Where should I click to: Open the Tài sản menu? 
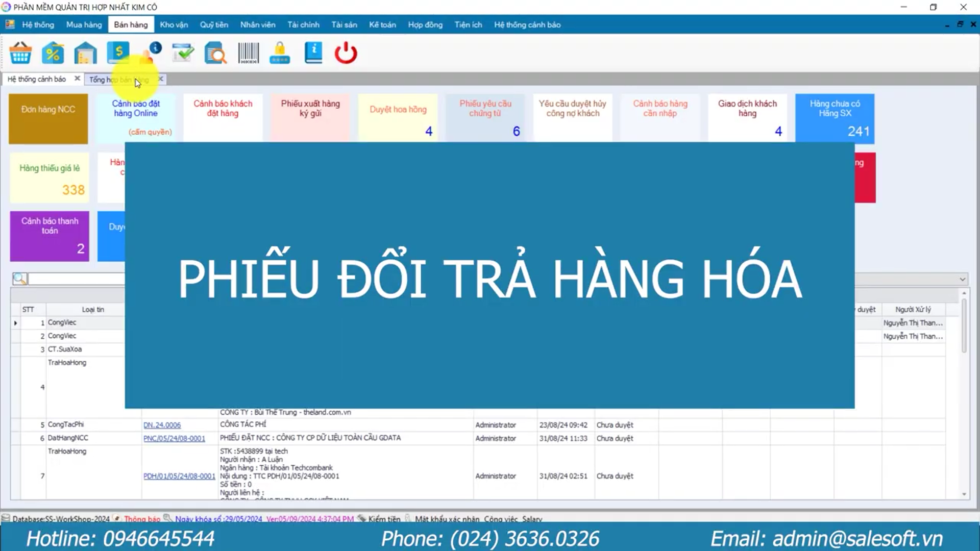(344, 24)
